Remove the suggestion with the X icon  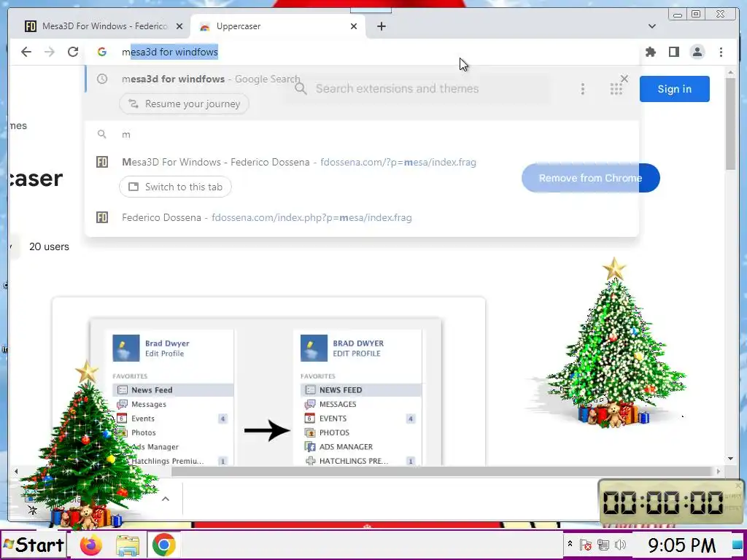pyautogui.click(x=624, y=79)
